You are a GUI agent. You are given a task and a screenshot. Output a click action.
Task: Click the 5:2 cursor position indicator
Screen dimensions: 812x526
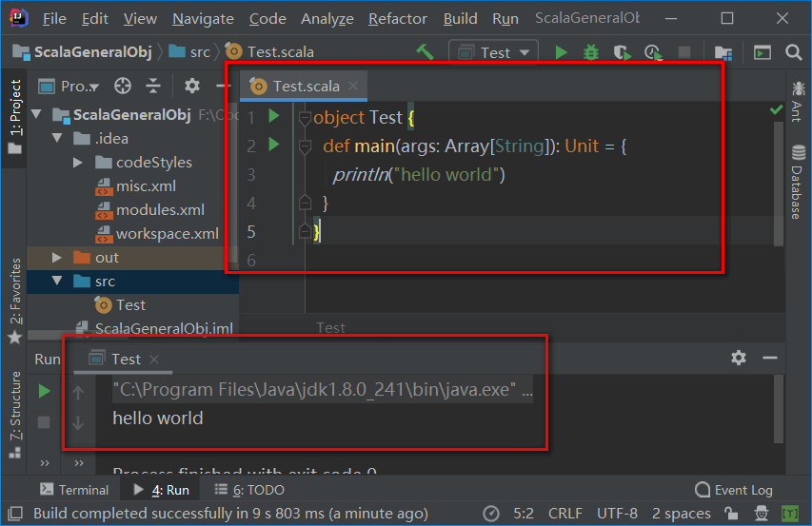pyautogui.click(x=523, y=514)
